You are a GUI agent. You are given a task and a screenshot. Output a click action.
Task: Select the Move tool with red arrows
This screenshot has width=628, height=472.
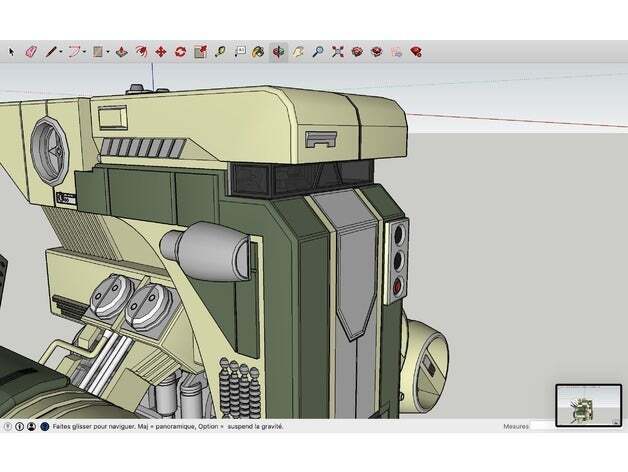[x=161, y=50]
